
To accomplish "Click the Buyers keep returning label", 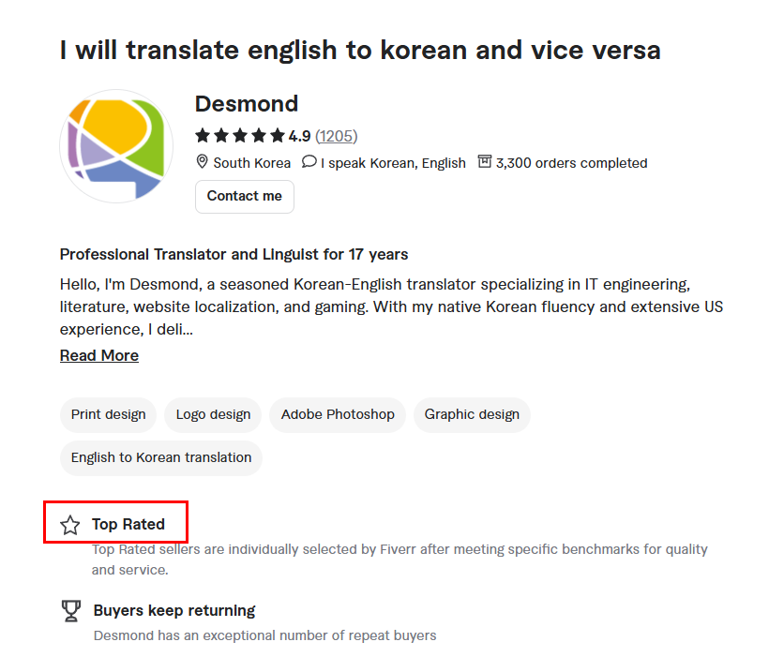I will 174,610.
